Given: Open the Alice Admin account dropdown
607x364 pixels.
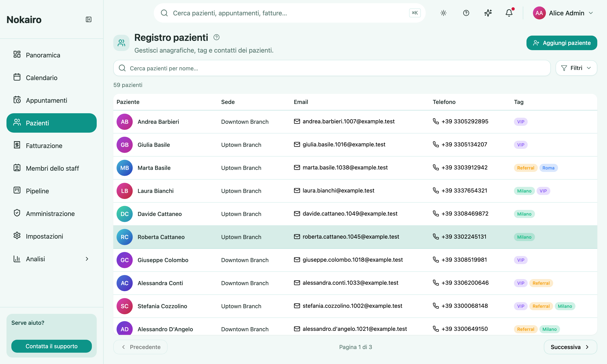Looking at the screenshot, I should click(563, 13).
